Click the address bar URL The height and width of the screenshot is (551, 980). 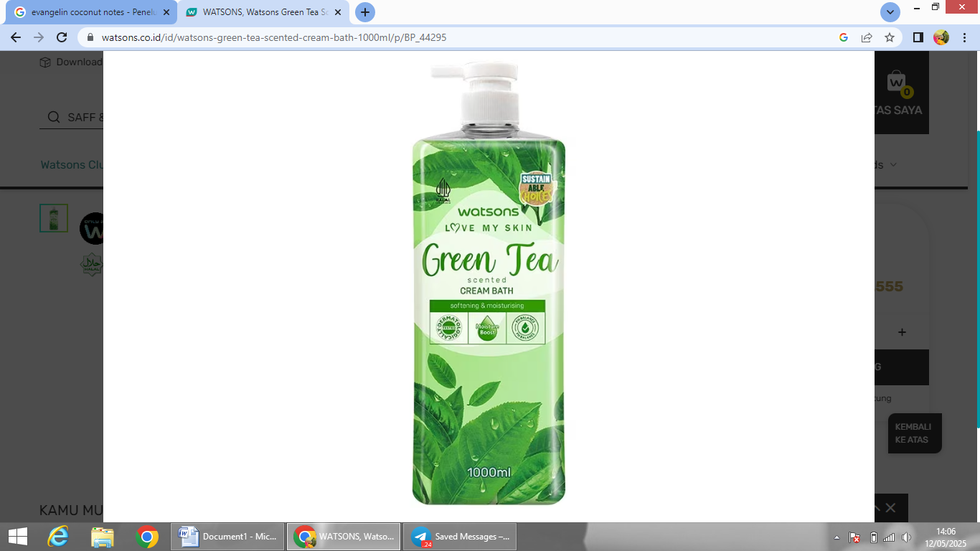point(274,37)
